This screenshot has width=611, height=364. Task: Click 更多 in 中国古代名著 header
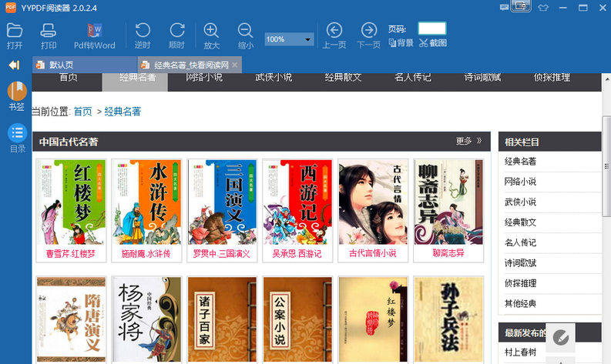(x=469, y=141)
